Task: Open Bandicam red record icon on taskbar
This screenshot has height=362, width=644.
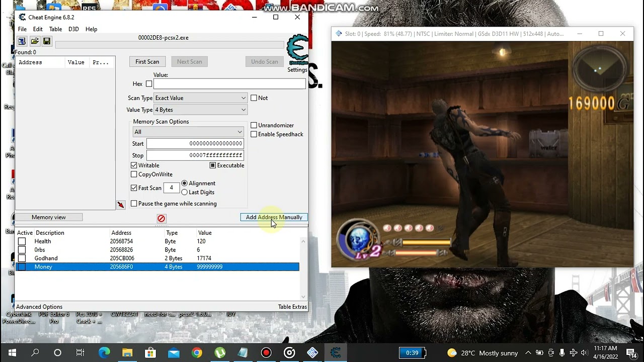Action: (266, 352)
